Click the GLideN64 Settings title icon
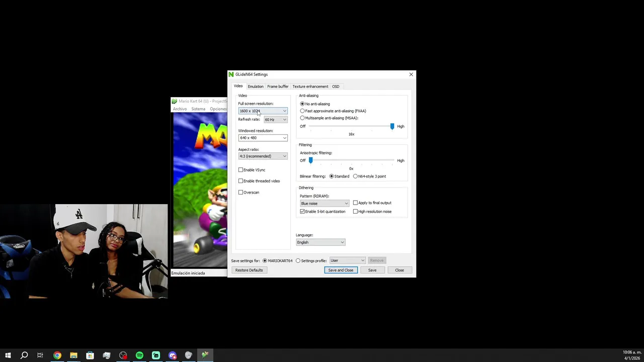The image size is (644, 362). (231, 74)
